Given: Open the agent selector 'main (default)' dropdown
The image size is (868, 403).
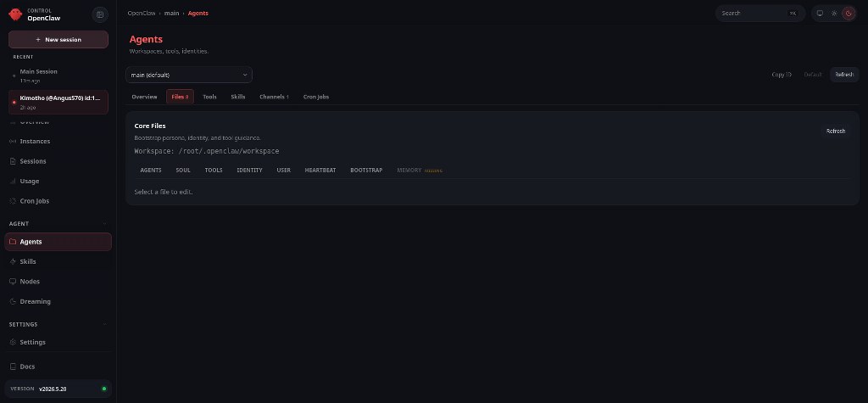Looking at the screenshot, I should pos(189,75).
